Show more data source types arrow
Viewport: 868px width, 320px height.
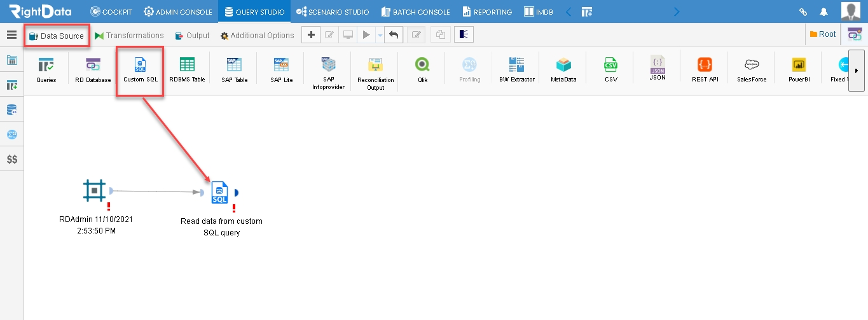[x=857, y=71]
